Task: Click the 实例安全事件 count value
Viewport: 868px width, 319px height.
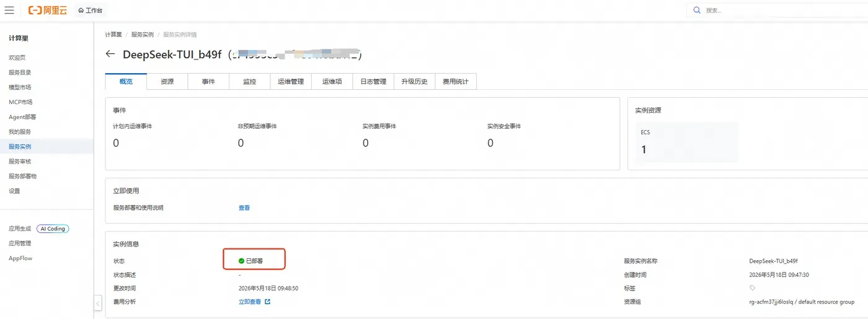Action: click(490, 143)
